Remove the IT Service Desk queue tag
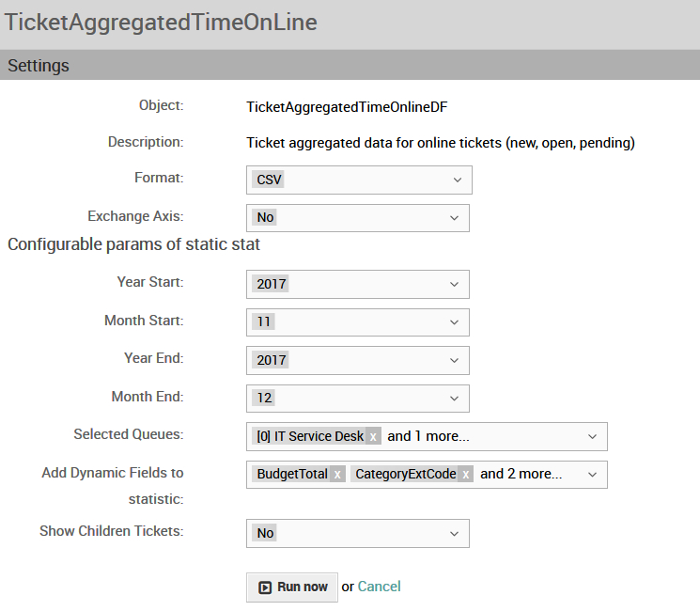This screenshot has width=700, height=611. pyautogui.click(x=373, y=436)
